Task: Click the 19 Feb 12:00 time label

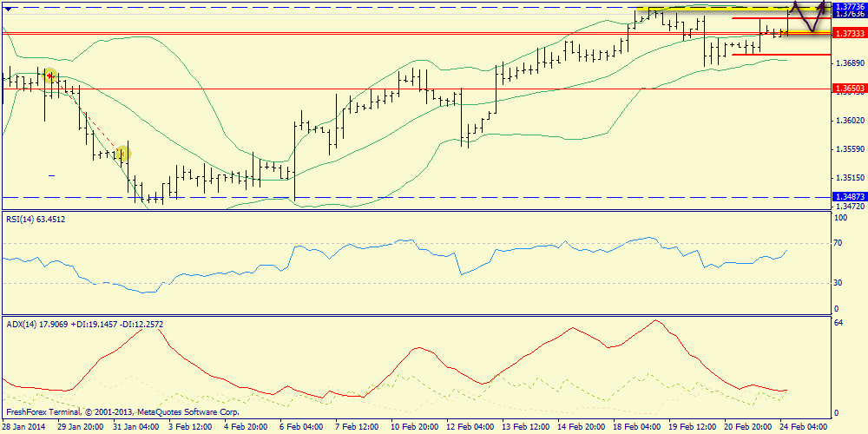Action: pos(692,427)
